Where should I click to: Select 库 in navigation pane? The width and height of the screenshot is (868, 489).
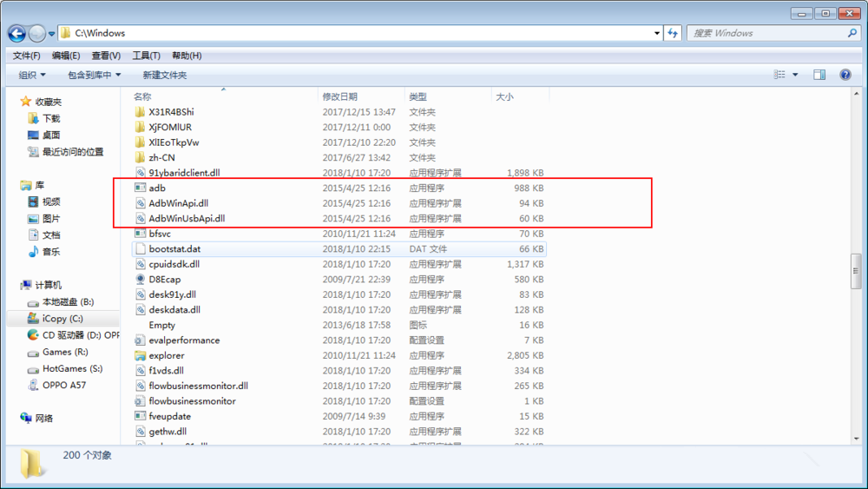coord(39,185)
